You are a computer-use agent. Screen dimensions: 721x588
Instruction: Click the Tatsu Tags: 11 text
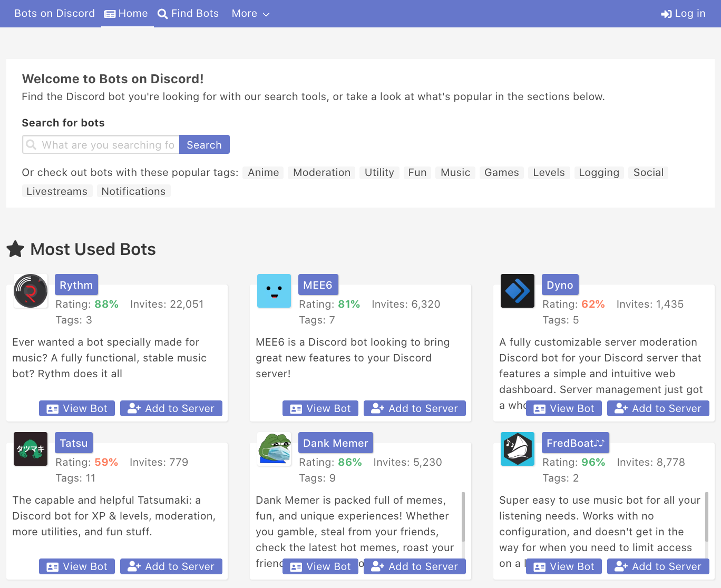point(76,478)
